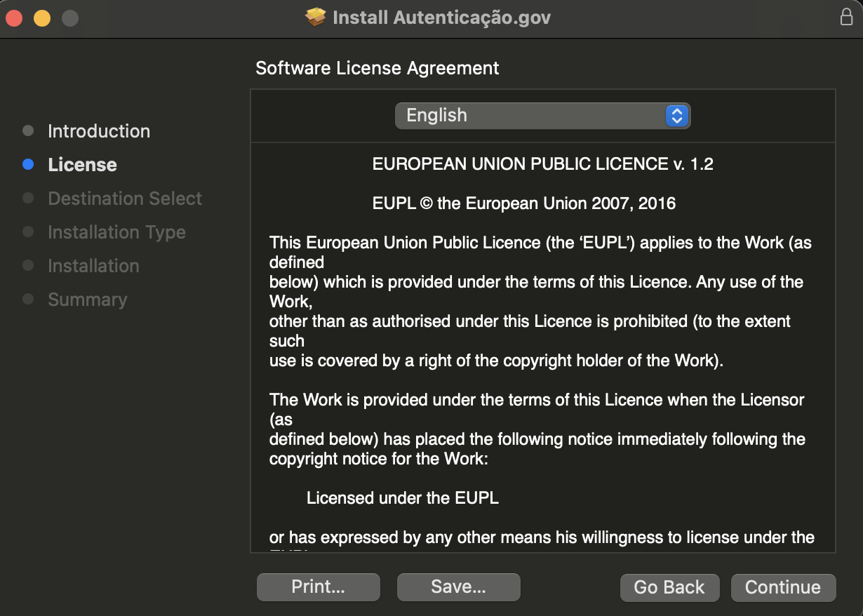The height and width of the screenshot is (616, 863).
Task: Minimize the installer with the yellow button
Action: (42, 18)
